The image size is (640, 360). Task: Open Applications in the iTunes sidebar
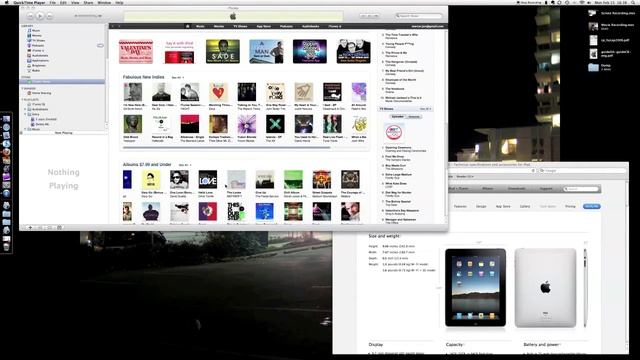(x=40, y=60)
